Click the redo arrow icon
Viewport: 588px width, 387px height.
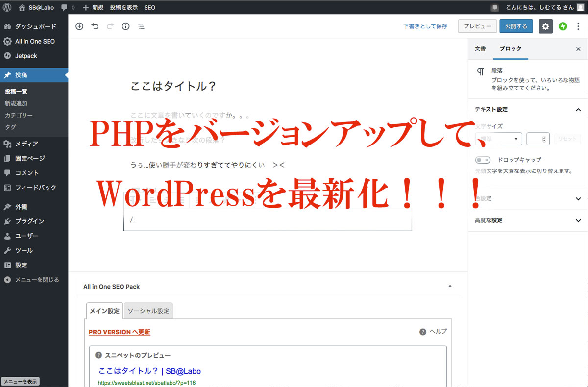tap(110, 26)
